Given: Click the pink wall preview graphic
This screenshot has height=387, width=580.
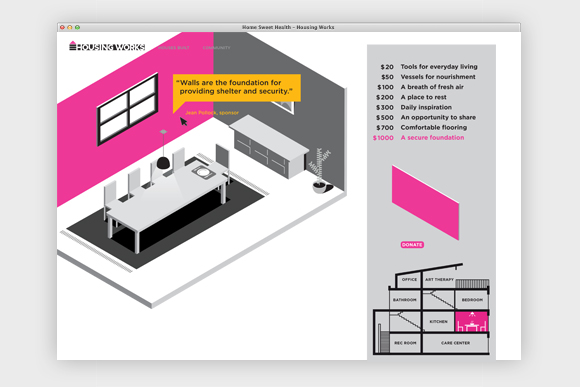Looking at the screenshot, I should tap(425, 203).
